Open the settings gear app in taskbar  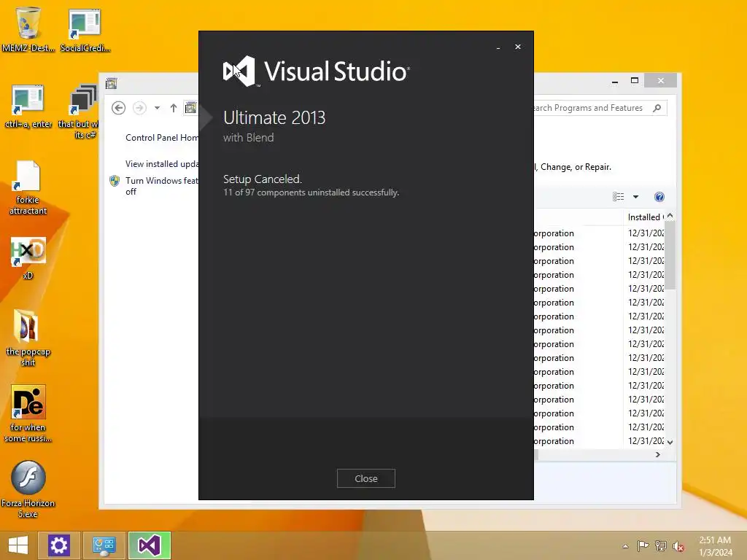coord(58,545)
